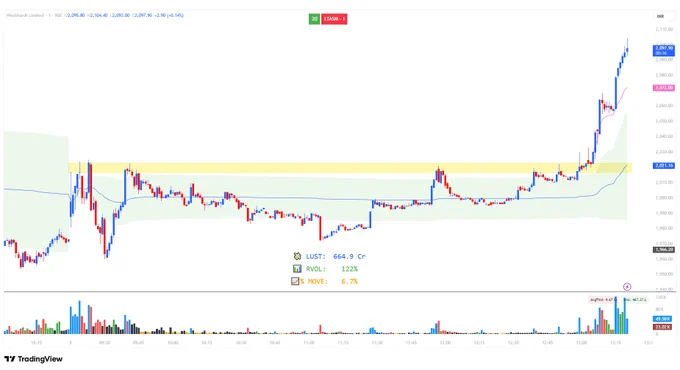Click the 10:00 time axis label
The image size is (680, 370).
pos(173,343)
